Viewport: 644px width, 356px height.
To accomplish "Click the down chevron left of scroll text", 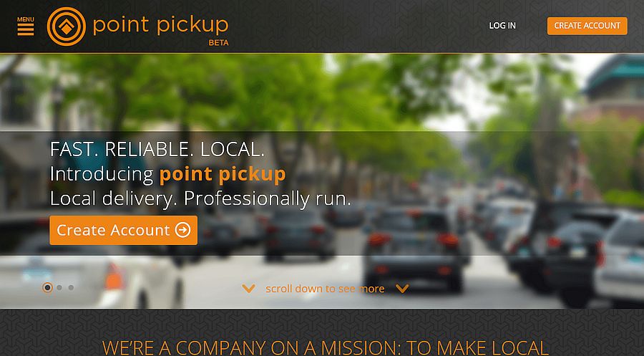I will (x=248, y=289).
